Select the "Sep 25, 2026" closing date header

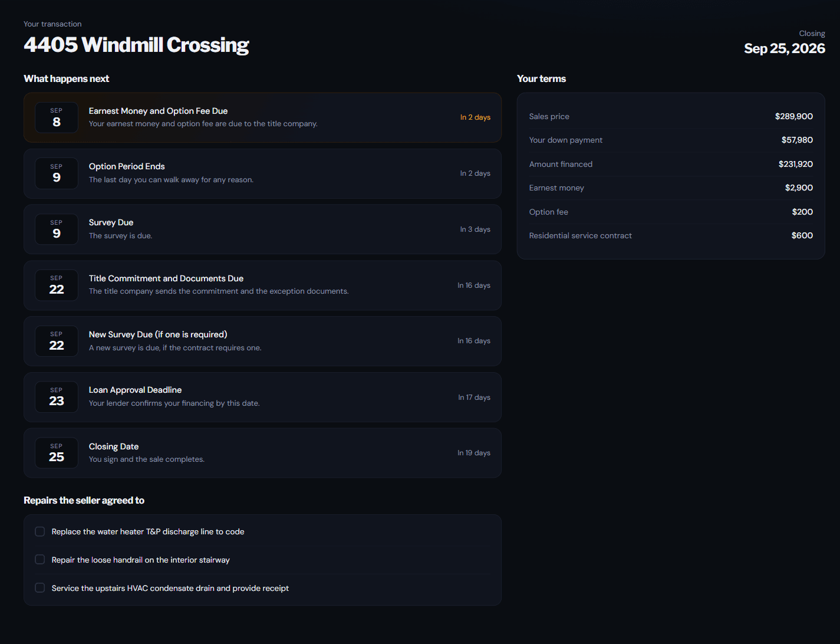(x=785, y=48)
